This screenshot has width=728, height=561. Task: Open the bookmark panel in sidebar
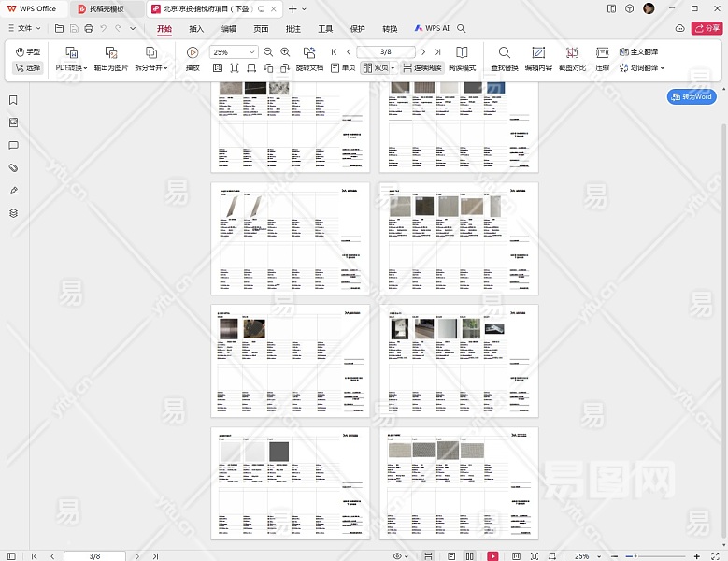(13, 100)
